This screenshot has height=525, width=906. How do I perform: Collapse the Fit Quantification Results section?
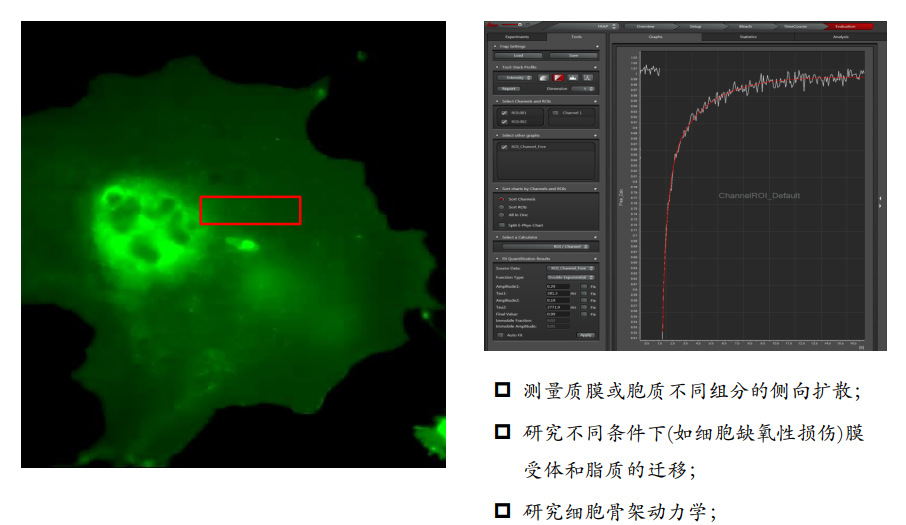497,259
